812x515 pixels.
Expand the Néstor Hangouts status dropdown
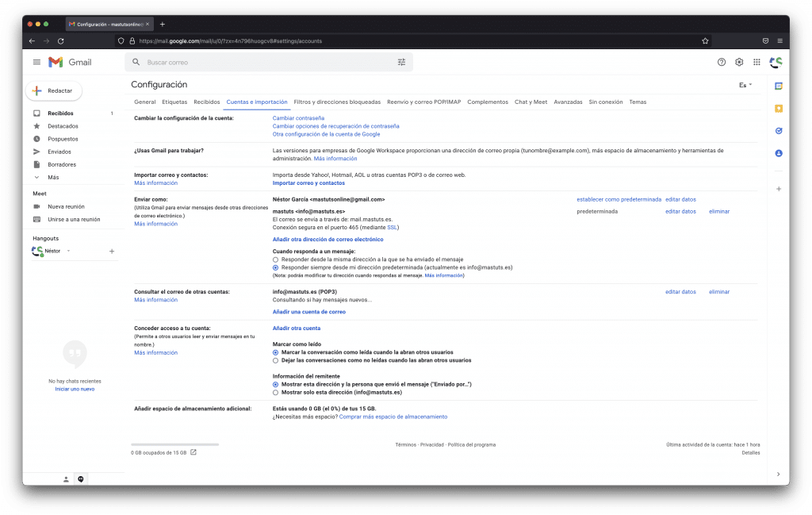click(x=68, y=251)
